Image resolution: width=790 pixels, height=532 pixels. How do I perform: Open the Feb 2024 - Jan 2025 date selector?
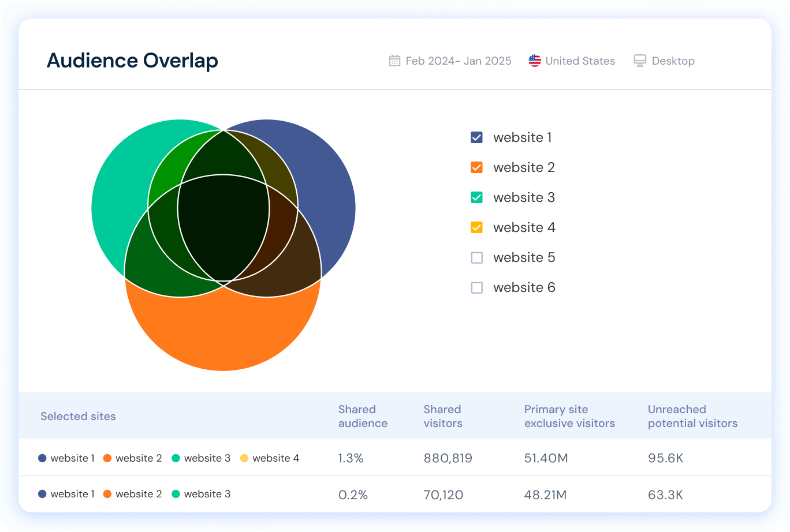click(x=450, y=60)
